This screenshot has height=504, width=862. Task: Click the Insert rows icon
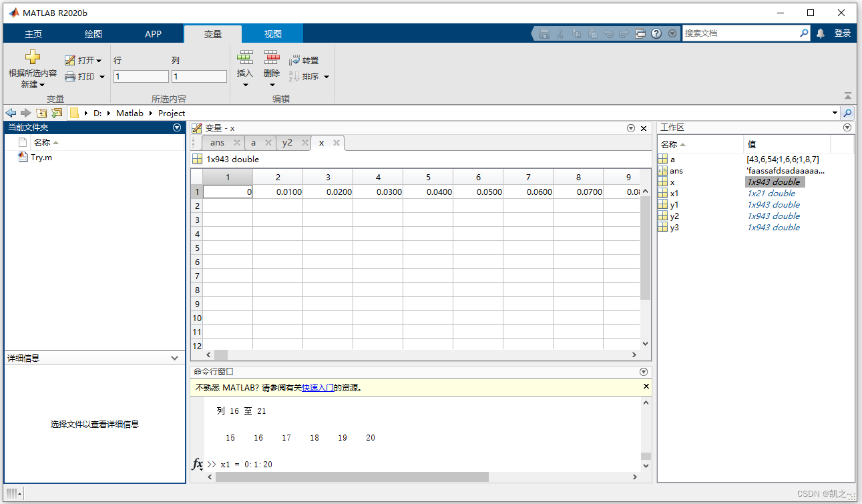(245, 57)
